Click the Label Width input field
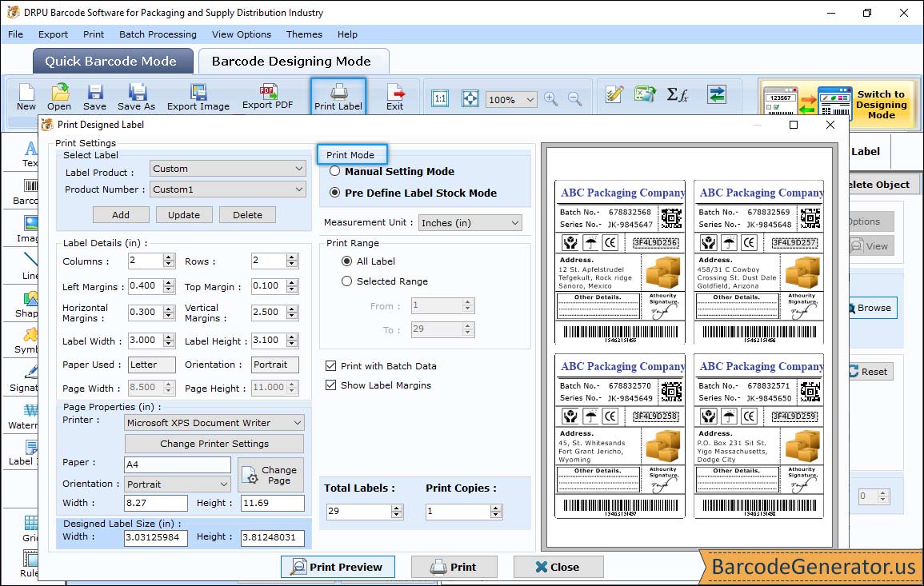924x586 pixels. [x=146, y=341]
